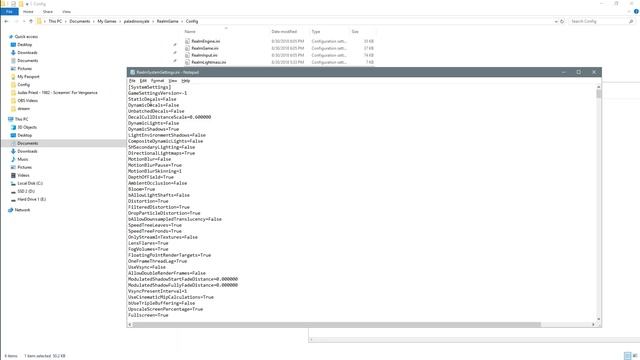The image size is (640, 360).
Task: Open My Passport folder icon
Action: coord(13,76)
